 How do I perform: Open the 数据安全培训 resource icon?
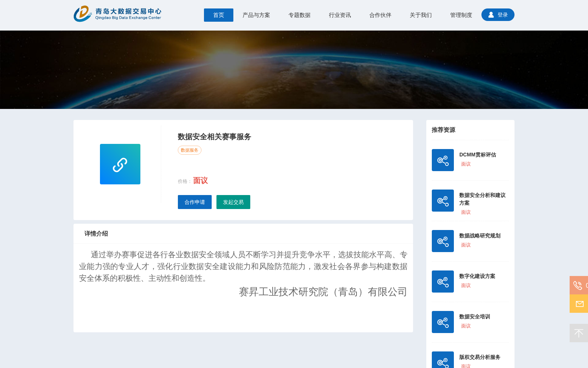click(443, 322)
